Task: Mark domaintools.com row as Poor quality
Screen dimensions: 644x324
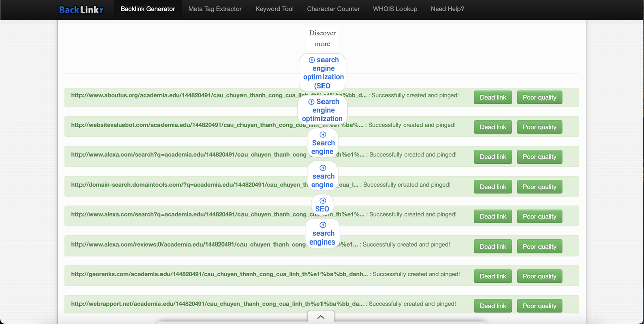Action: point(539,187)
